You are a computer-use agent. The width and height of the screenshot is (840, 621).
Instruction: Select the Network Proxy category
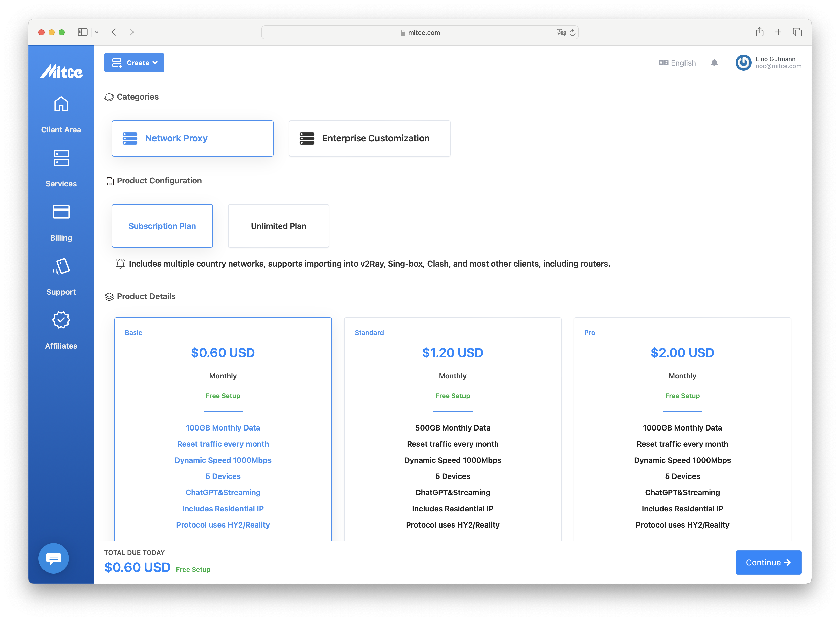192,138
